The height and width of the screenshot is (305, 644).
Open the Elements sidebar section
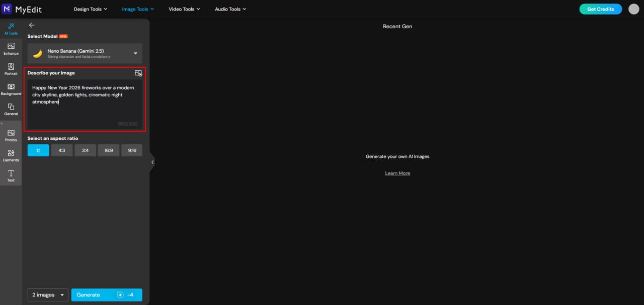click(x=11, y=156)
